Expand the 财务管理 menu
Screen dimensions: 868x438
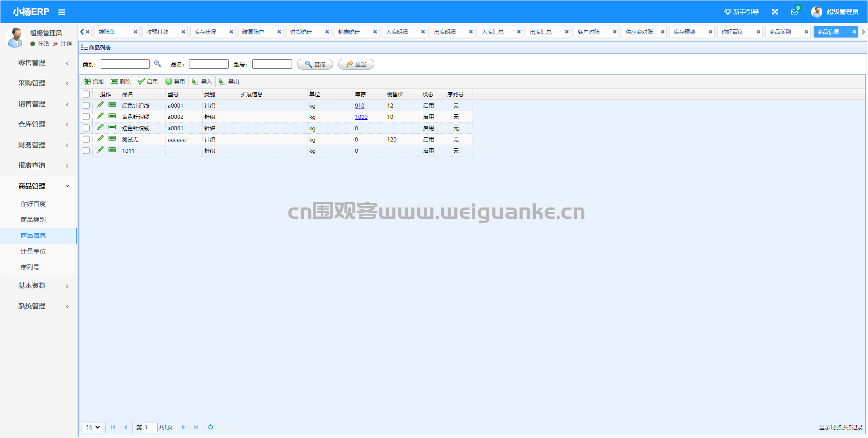39,145
